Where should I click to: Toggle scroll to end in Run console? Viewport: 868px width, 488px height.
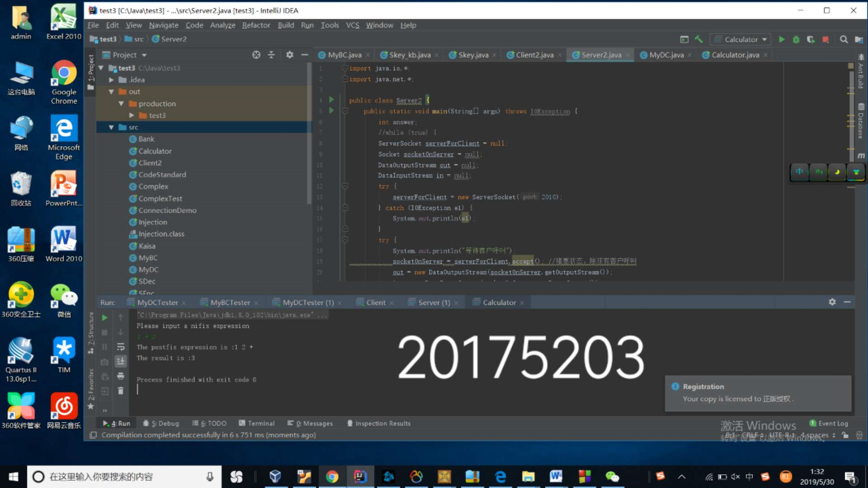click(121, 361)
